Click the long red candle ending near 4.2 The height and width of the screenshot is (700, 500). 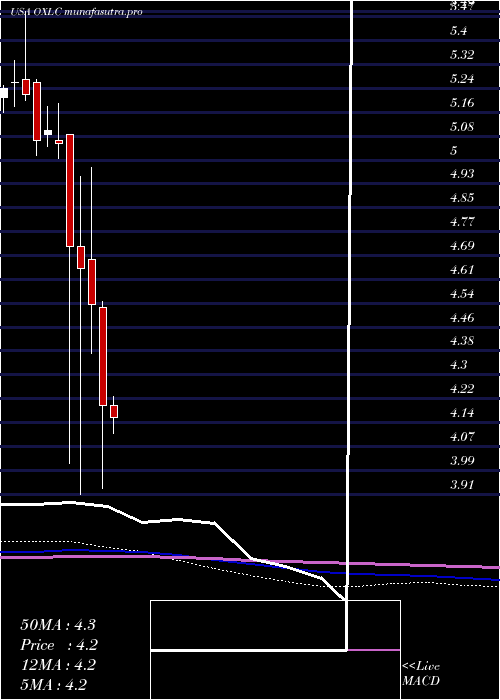point(103,356)
